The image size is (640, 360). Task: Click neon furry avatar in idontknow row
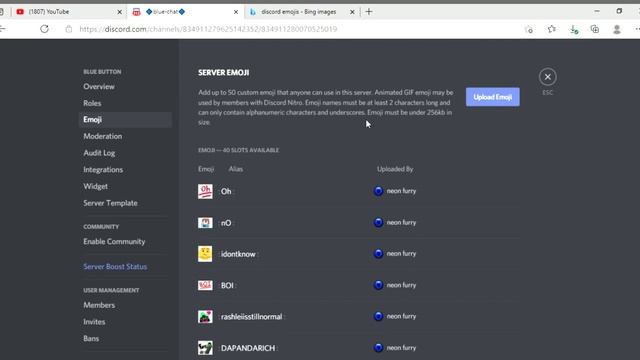(378, 253)
